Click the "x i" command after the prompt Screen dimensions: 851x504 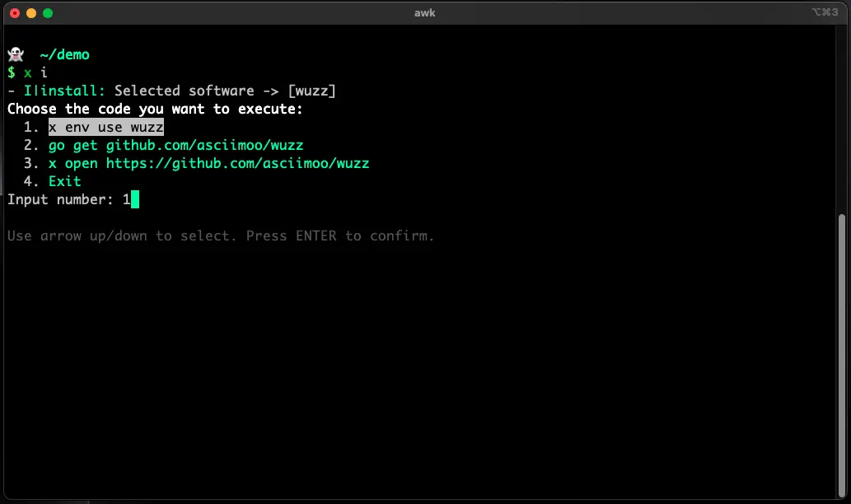click(35, 72)
